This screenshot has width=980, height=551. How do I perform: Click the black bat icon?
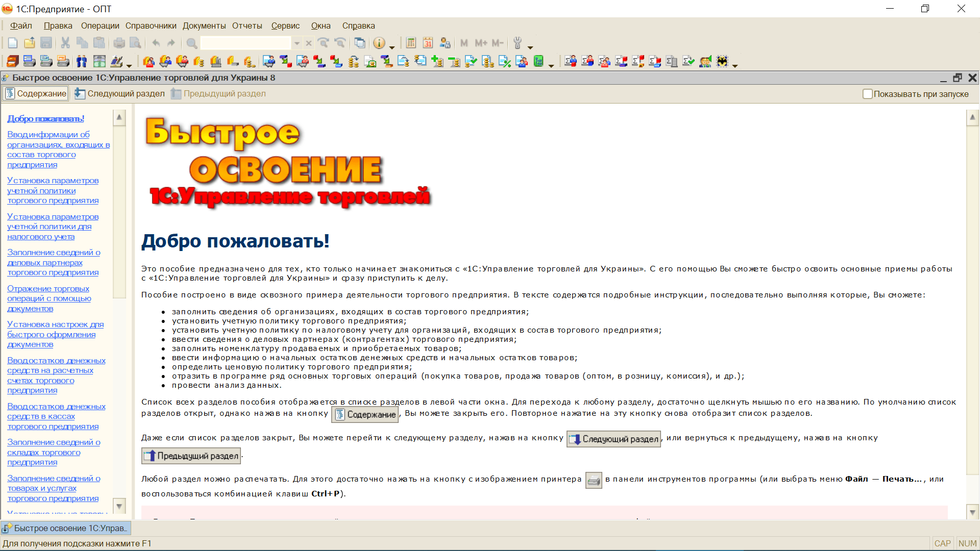click(x=722, y=62)
